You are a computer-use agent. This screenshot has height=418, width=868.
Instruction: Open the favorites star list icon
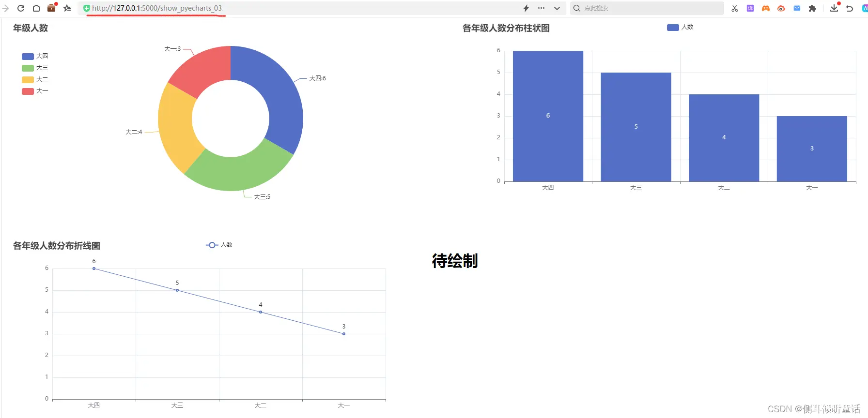click(67, 8)
